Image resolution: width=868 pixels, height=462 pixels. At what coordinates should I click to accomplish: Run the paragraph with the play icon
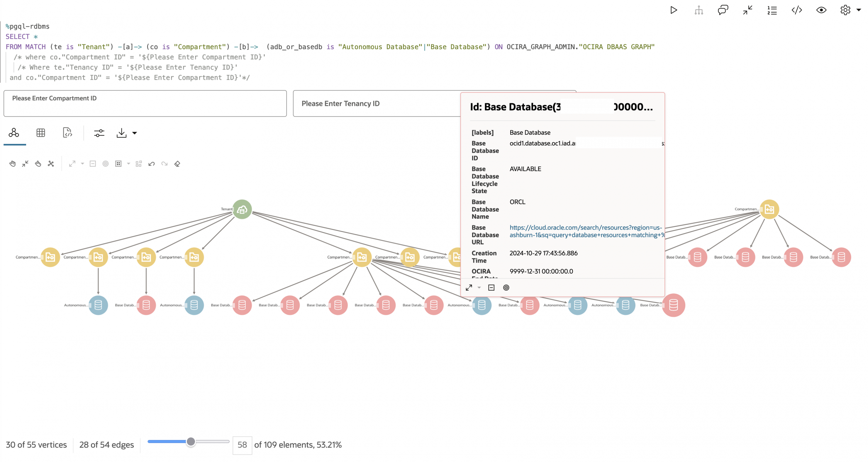[673, 10]
